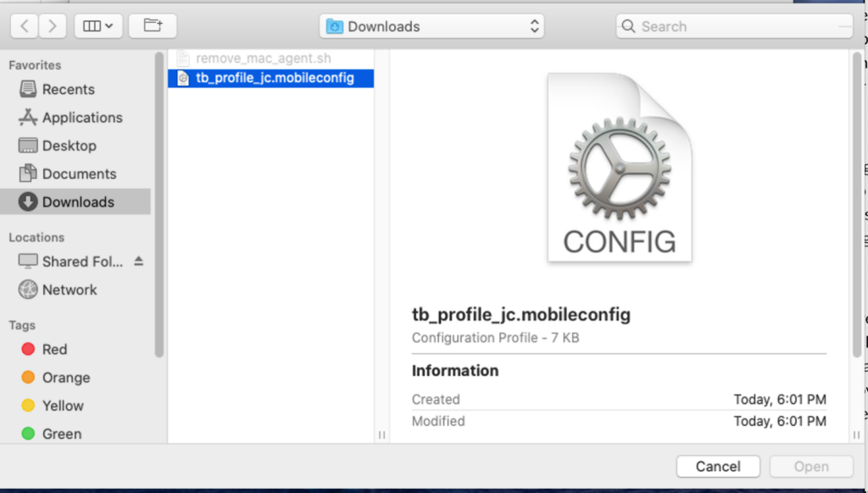Screen dimensions: 868x493
Task: Open Recents in the sidebar
Action: [x=68, y=89]
